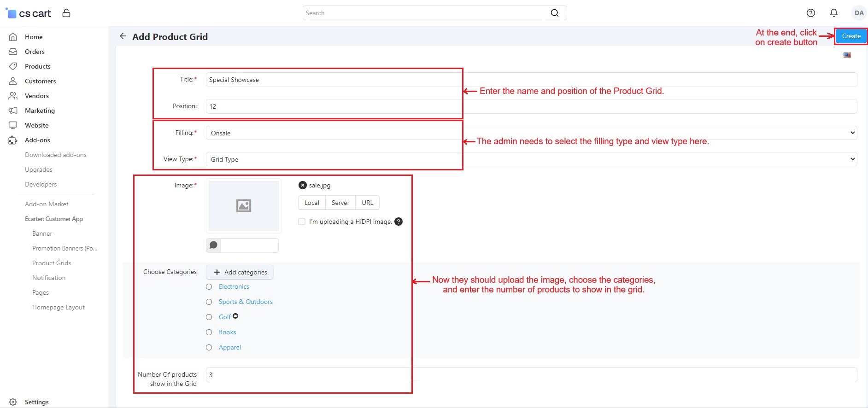Click the Title input field
868x408 pixels.
click(531, 80)
